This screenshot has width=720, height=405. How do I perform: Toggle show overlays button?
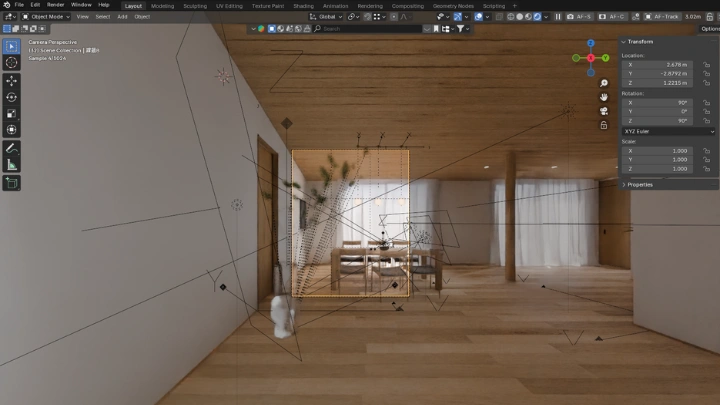[x=478, y=17]
